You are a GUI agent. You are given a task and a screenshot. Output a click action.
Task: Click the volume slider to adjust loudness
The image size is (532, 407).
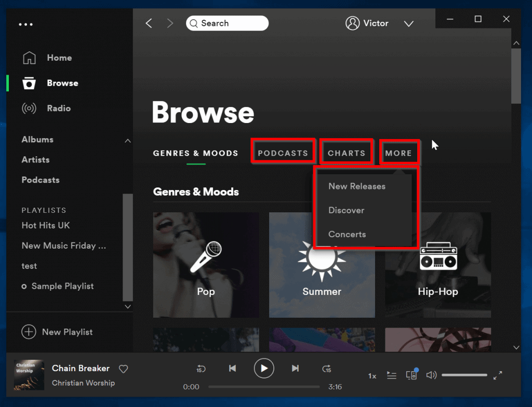[464, 375]
